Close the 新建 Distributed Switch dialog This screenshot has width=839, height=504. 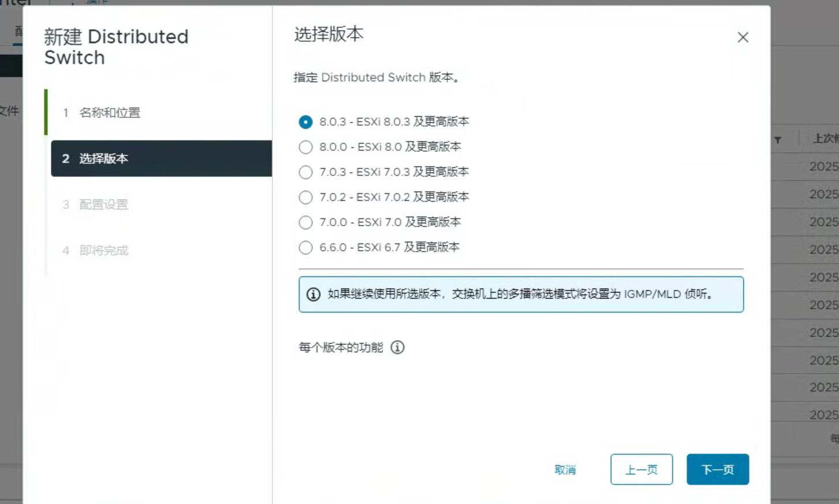743,38
